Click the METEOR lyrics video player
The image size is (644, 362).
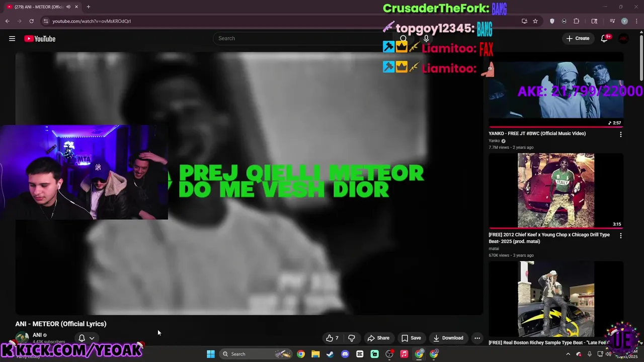[249, 184]
